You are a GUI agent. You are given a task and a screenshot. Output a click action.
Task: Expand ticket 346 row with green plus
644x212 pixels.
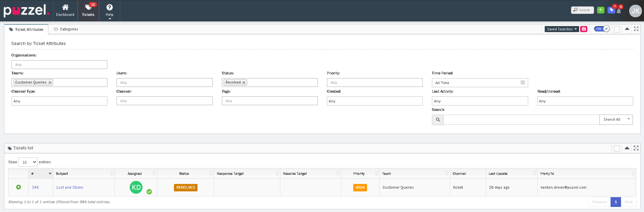click(x=19, y=187)
